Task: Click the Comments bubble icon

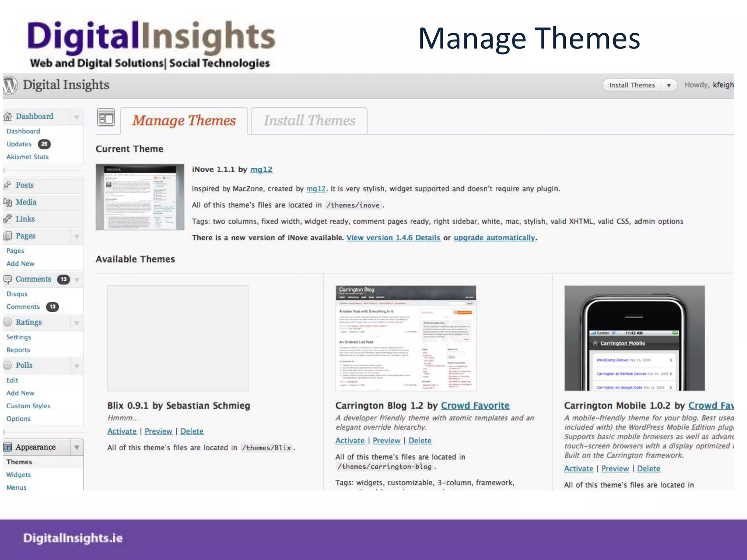Action: click(x=7, y=279)
